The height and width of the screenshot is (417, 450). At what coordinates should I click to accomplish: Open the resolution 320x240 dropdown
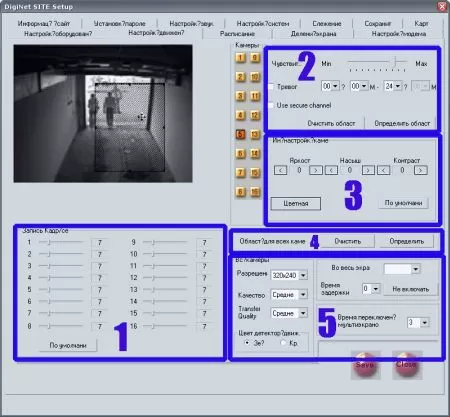click(x=303, y=275)
